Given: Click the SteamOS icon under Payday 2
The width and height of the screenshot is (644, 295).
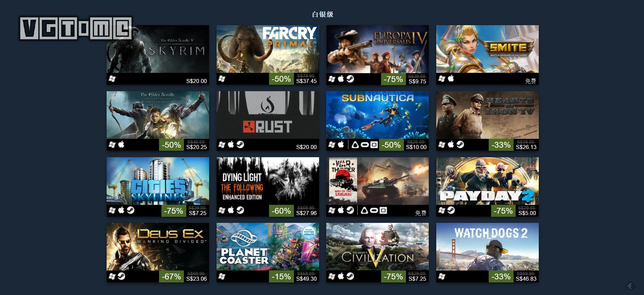Looking at the screenshot, I should pyautogui.click(x=451, y=211).
